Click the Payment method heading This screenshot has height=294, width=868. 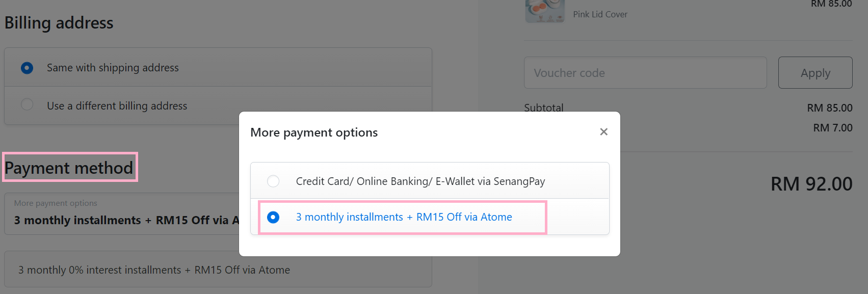[69, 168]
